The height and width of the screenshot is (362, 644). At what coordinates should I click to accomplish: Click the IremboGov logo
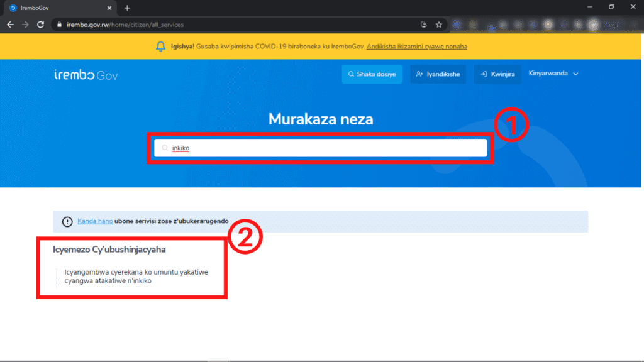click(x=86, y=75)
